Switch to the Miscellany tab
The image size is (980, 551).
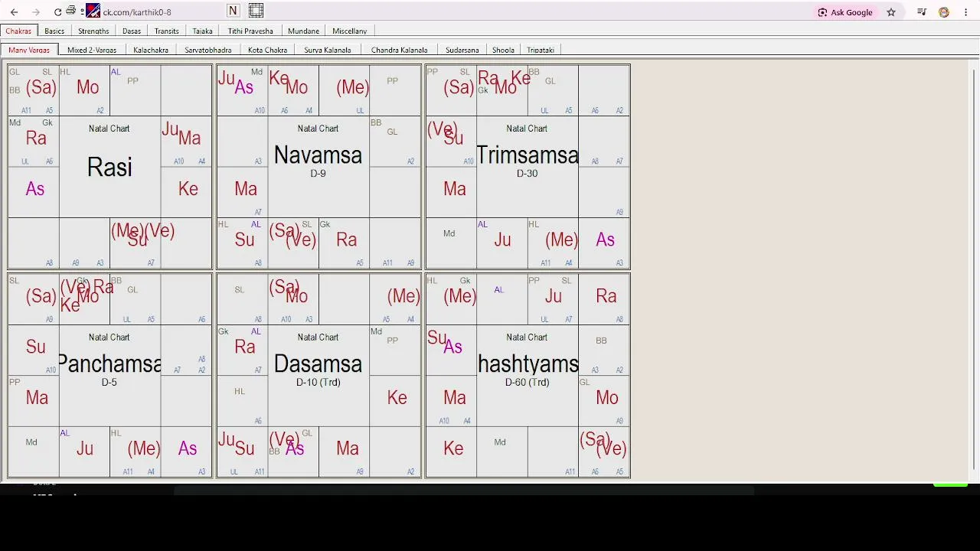(x=349, y=31)
